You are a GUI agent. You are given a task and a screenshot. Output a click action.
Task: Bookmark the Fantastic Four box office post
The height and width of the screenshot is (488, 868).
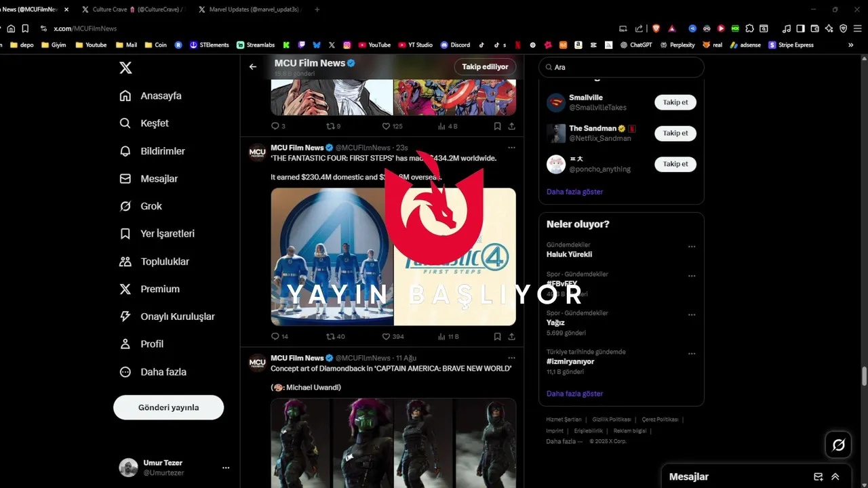[x=497, y=336]
